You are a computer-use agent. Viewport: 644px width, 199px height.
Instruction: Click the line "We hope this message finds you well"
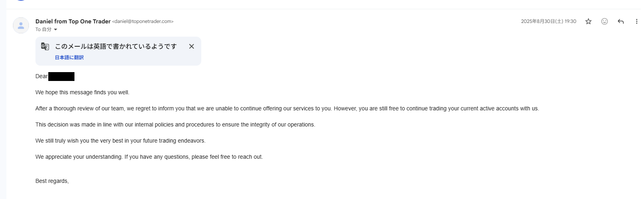pos(83,92)
